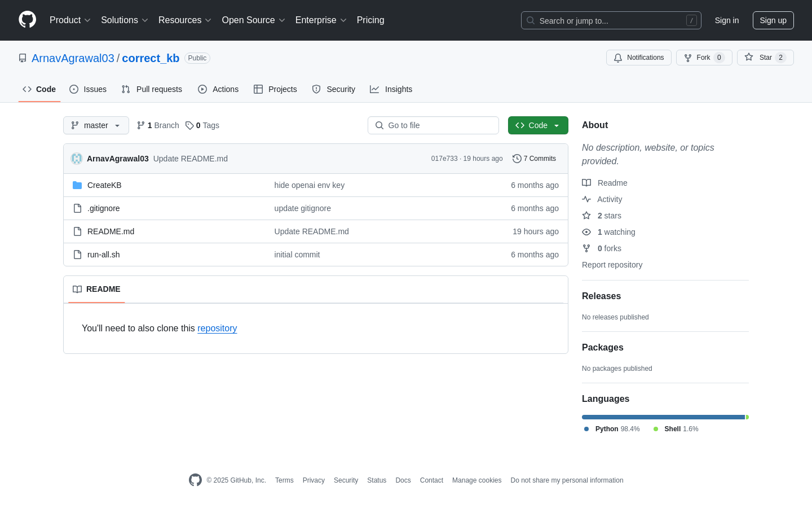812x508 pixels.
Task: Click the README.md file icon
Action: [x=77, y=231]
